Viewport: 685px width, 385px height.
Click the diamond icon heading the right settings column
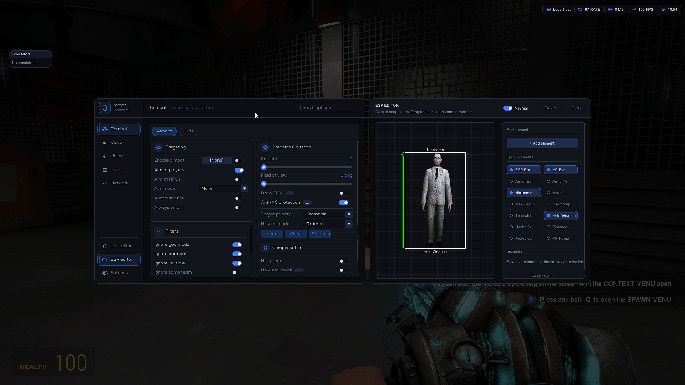(265, 147)
